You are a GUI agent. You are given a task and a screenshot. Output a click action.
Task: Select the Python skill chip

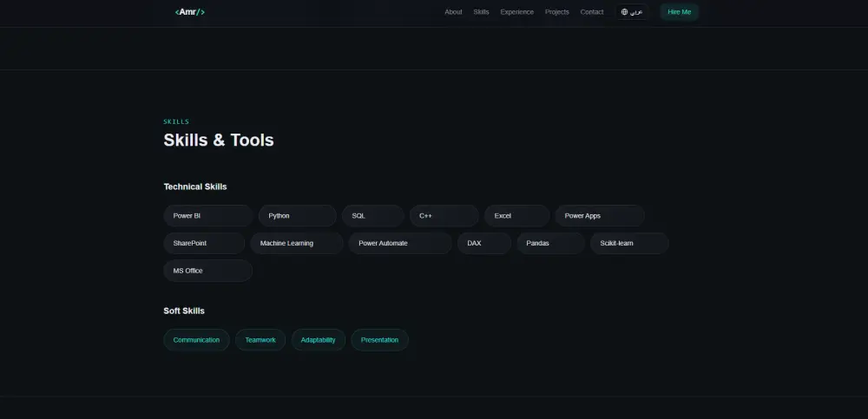tap(297, 216)
